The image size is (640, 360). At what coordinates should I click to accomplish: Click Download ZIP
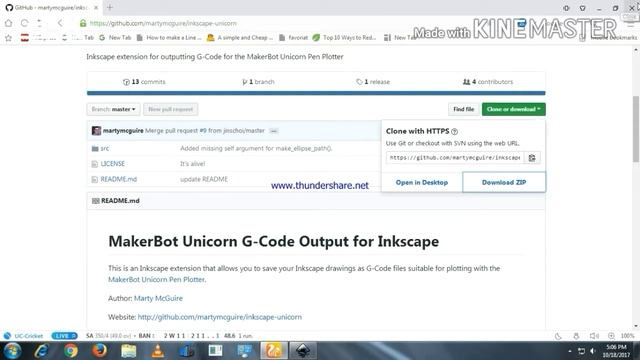504,182
